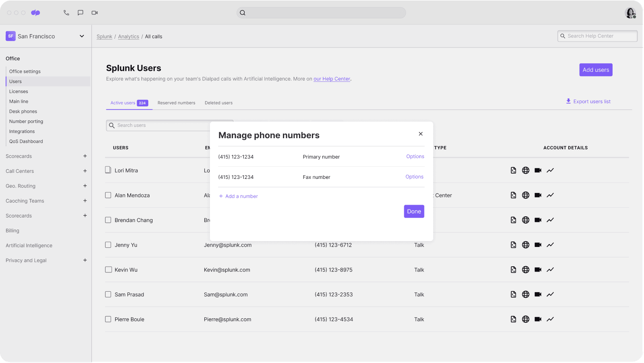Click video camera icon for Pierre Boule
Image resolution: width=644 pixels, height=363 pixels.
(x=538, y=319)
